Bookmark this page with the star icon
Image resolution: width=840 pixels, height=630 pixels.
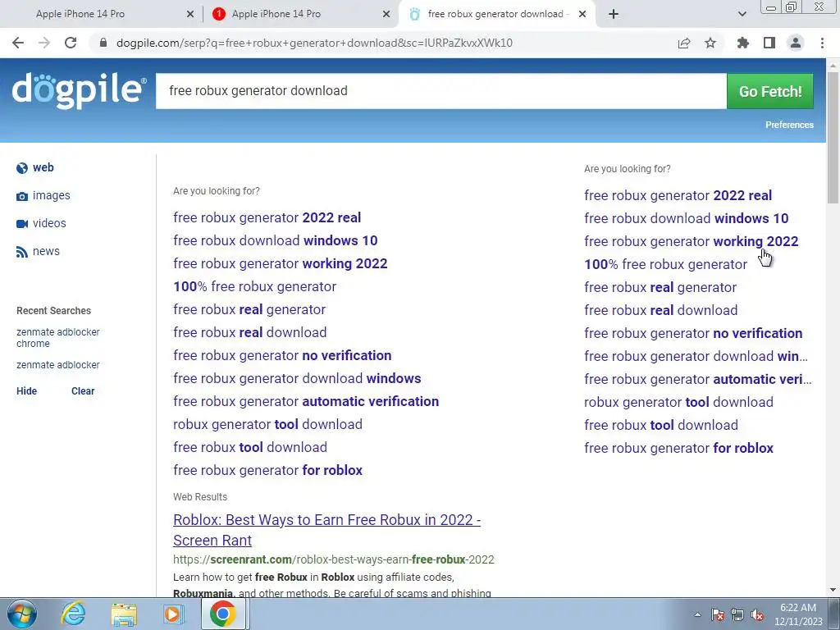pos(710,43)
